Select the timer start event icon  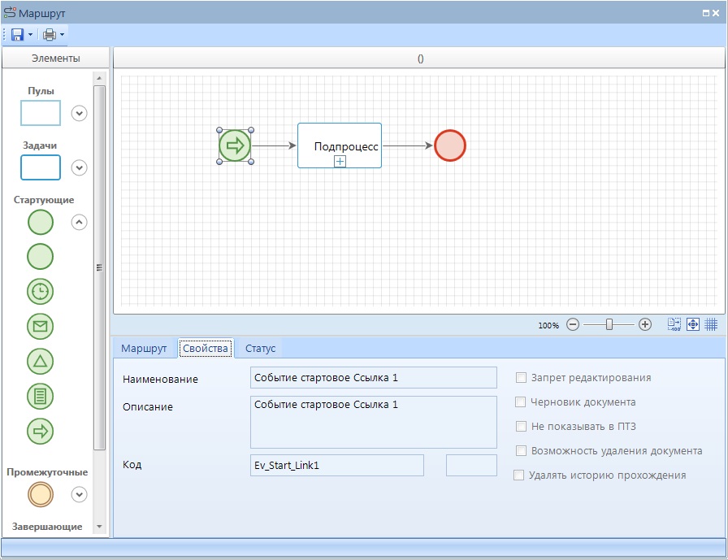pyautogui.click(x=41, y=290)
